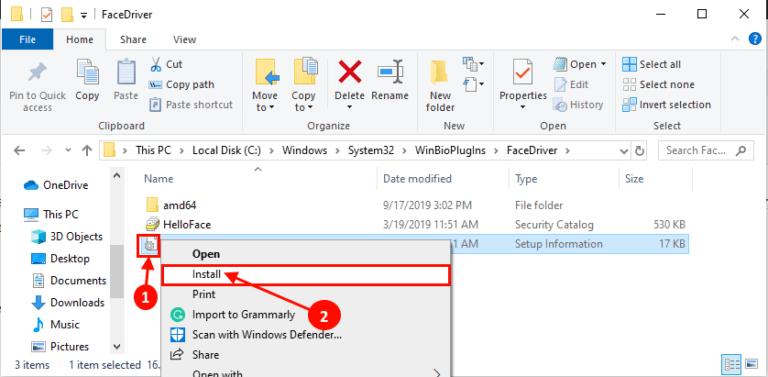Click the Properties checkmark icon
Viewport: 768px width, 377px height.
pyautogui.click(x=523, y=72)
